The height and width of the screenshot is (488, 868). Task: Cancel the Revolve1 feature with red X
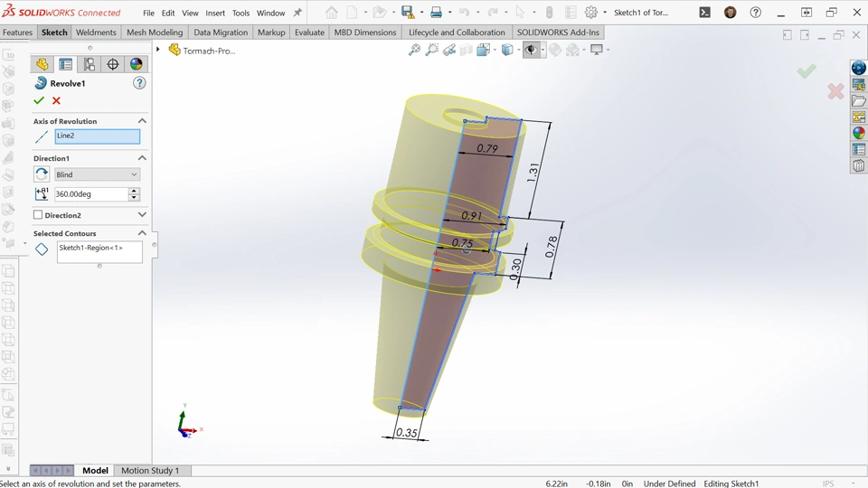point(56,100)
